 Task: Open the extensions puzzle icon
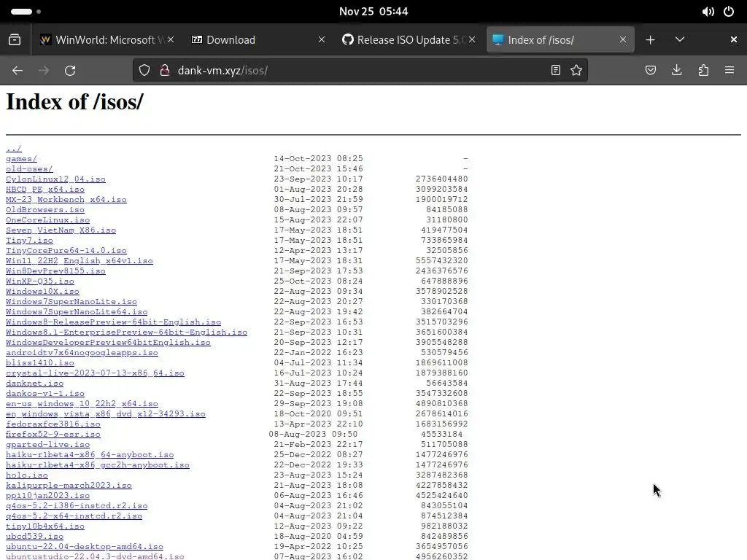point(703,71)
